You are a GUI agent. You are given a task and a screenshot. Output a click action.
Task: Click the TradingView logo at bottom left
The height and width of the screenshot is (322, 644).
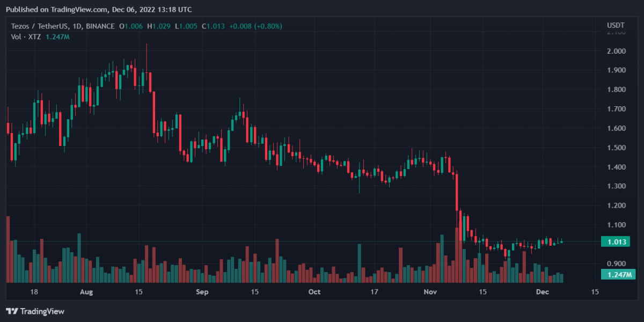click(x=35, y=311)
